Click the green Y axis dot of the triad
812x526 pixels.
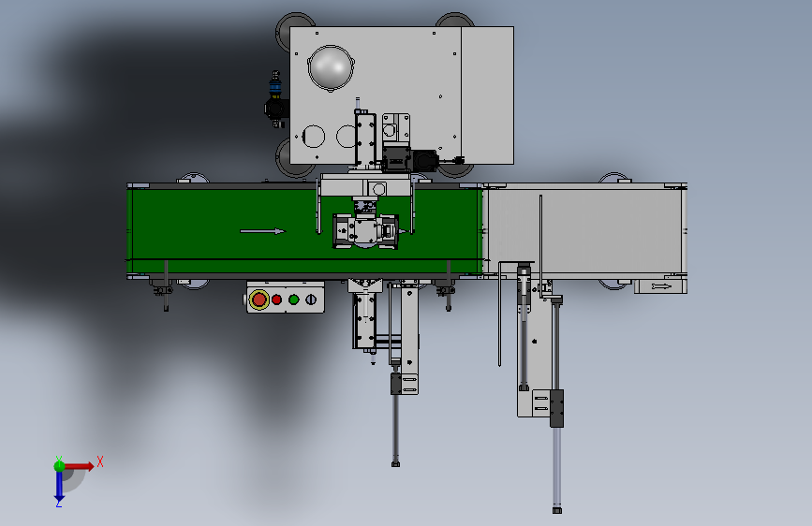coord(60,466)
